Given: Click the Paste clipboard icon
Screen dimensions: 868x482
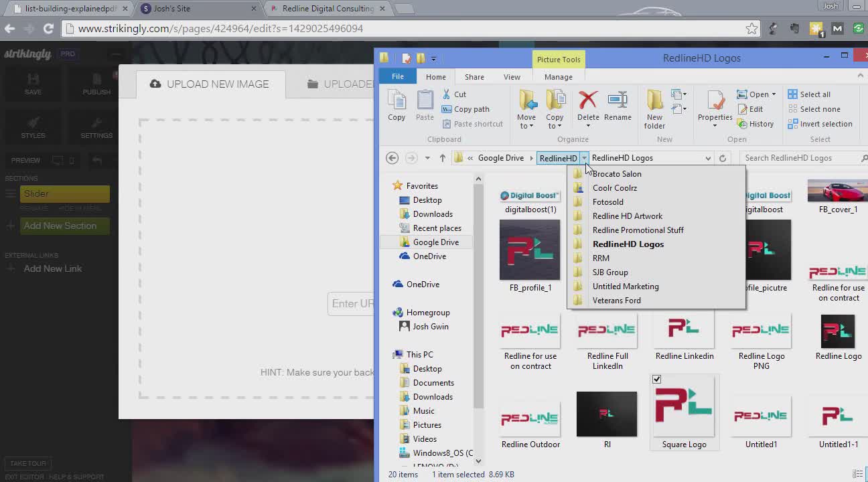Looking at the screenshot, I should (425, 106).
